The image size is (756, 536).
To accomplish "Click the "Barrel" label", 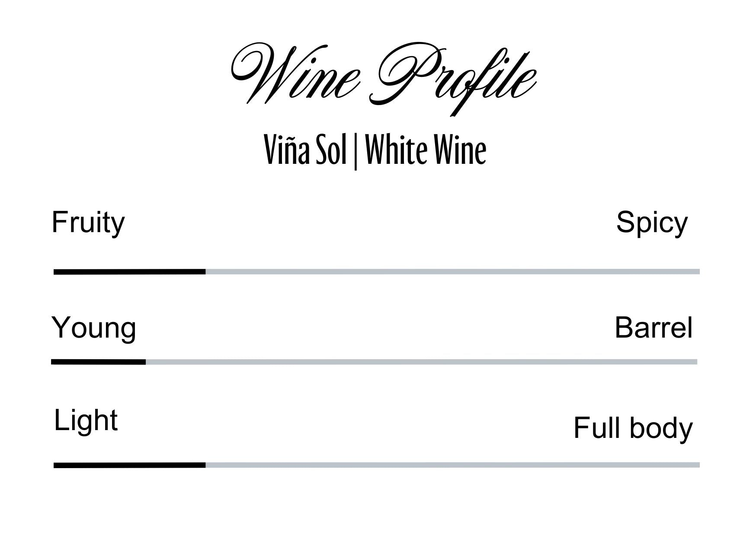I will point(653,328).
